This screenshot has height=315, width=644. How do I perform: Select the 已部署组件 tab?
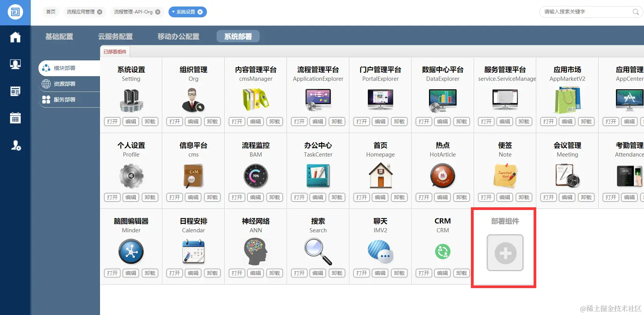(x=115, y=52)
